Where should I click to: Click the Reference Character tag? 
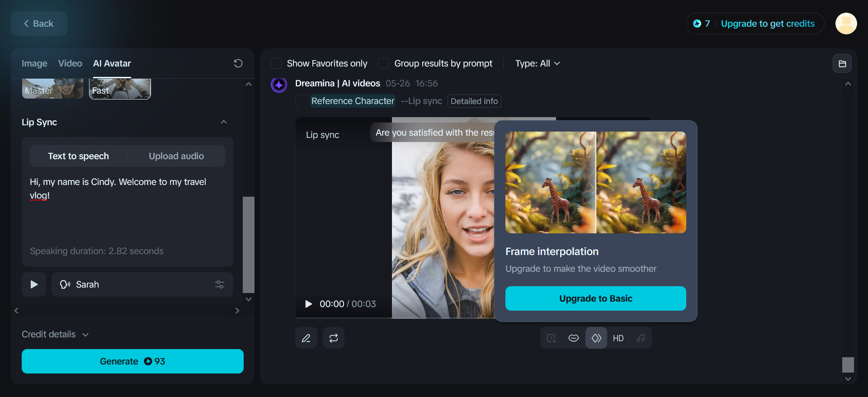pos(353,101)
